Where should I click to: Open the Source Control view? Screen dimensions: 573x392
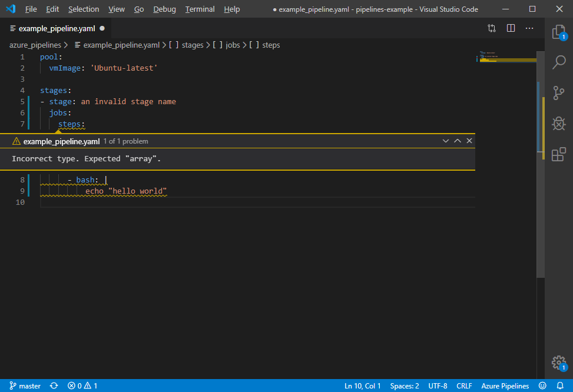pos(558,93)
